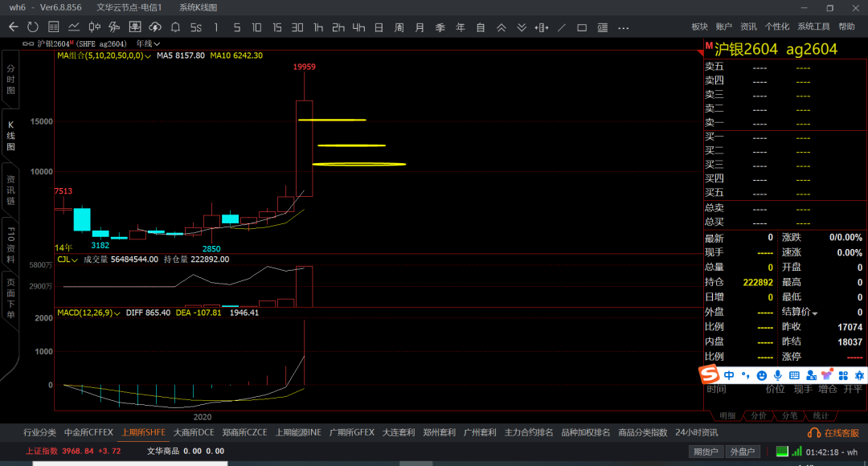868x466 pixels.
Task: Toggle Sogou punctuation mode icon
Action: 746,376
